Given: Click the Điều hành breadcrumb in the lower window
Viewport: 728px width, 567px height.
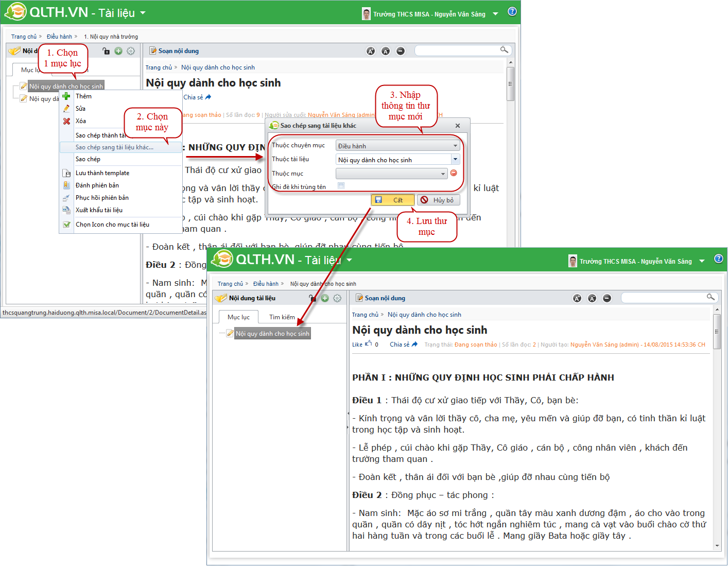Looking at the screenshot, I should [x=266, y=284].
